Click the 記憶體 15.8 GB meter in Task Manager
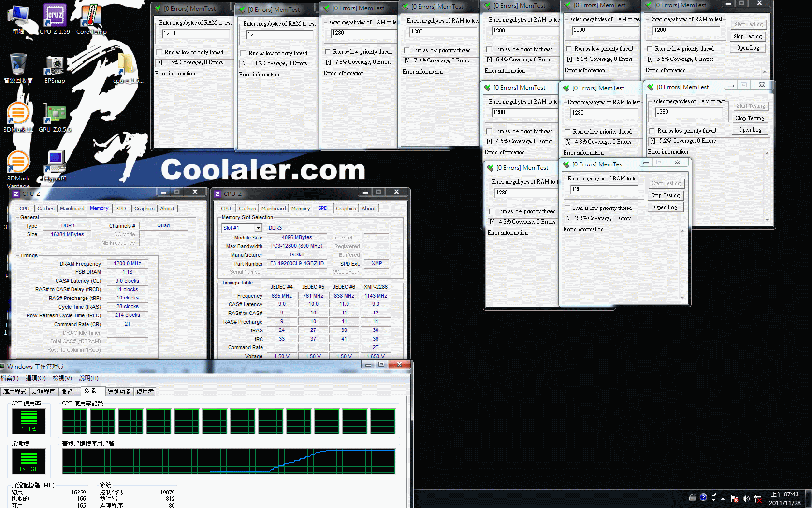This screenshot has height=508, width=812. coord(29,462)
